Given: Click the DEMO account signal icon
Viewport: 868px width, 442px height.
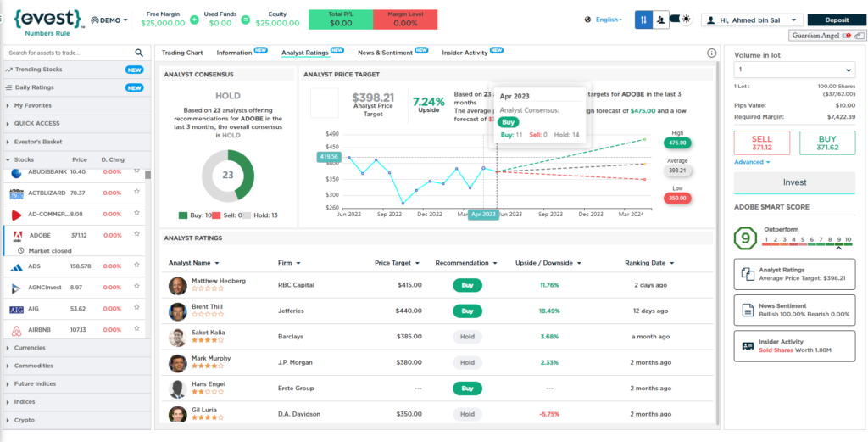Looking at the screenshot, I should click(x=94, y=20).
